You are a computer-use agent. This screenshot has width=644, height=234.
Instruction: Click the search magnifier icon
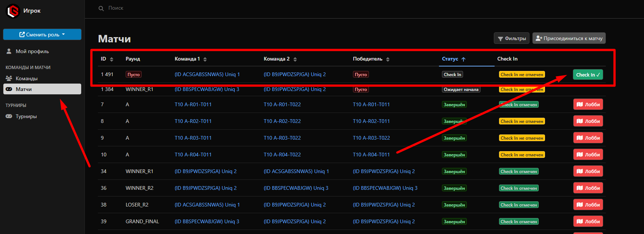tap(101, 8)
